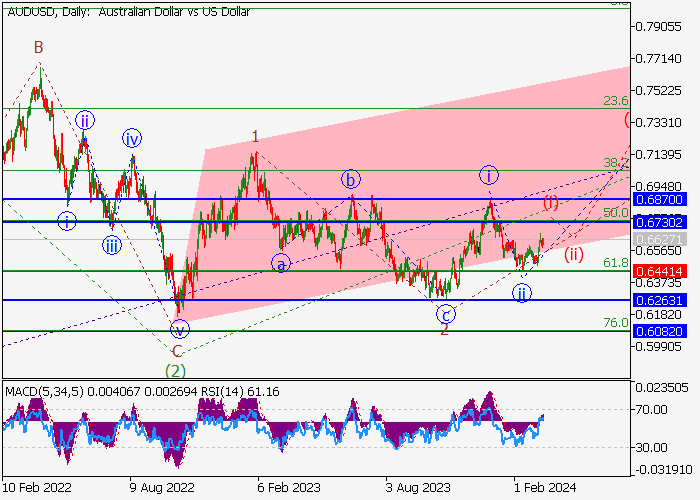Select the 0.68700 blue price level label
This screenshot has width=700, height=500.
click(x=659, y=200)
